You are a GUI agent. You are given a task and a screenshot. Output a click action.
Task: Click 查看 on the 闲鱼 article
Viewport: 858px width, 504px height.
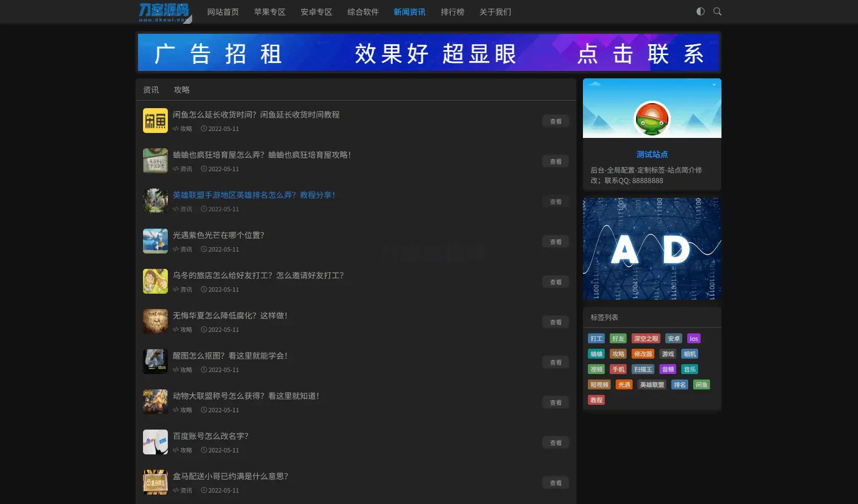(555, 121)
